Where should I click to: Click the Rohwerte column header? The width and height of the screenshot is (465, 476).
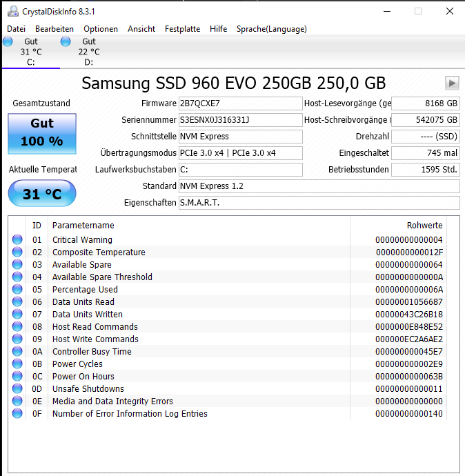[424, 226]
